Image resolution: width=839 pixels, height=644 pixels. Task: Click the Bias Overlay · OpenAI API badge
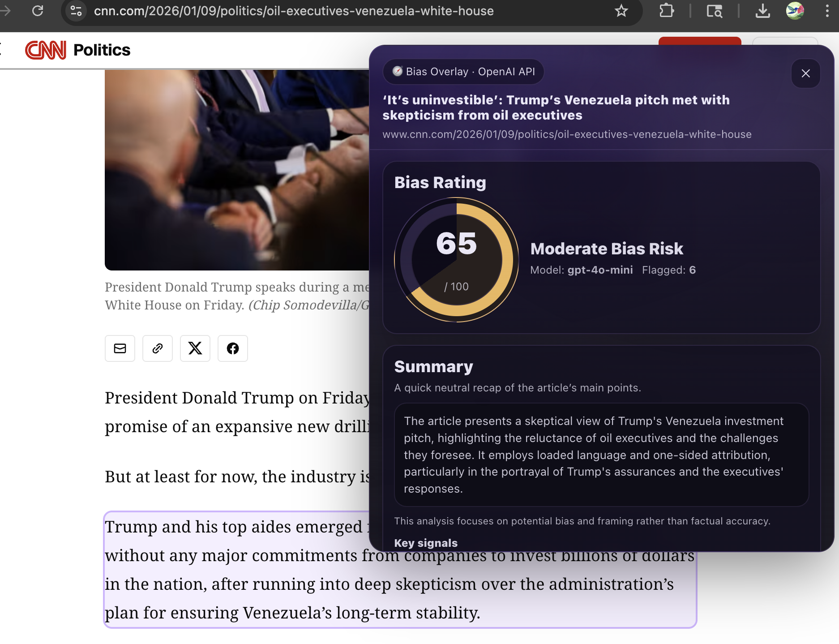pyautogui.click(x=463, y=72)
